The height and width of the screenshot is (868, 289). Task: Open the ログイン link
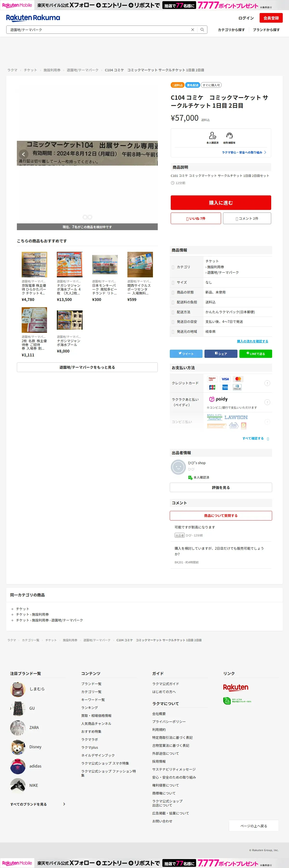246,18
